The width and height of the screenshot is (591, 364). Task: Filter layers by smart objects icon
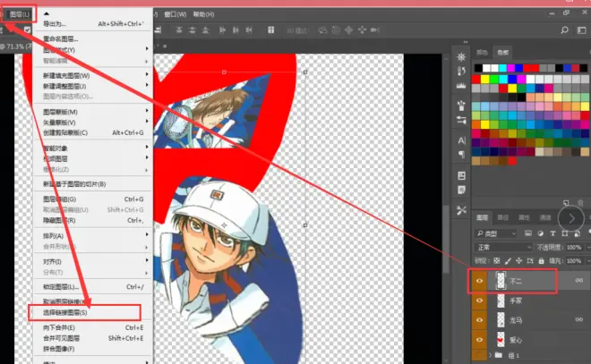[577, 233]
